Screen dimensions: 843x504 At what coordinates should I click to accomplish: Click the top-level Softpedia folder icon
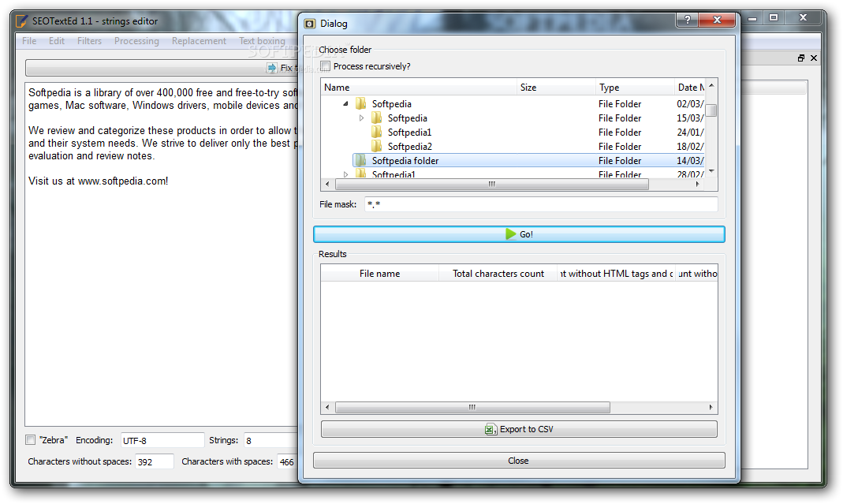pos(360,103)
